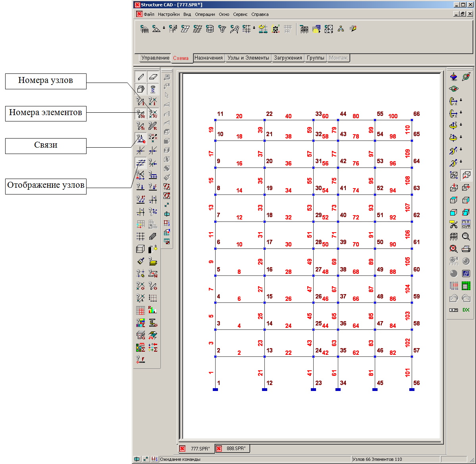Click the paintbrush icon in left palette
476x464 pixels.
(141, 261)
